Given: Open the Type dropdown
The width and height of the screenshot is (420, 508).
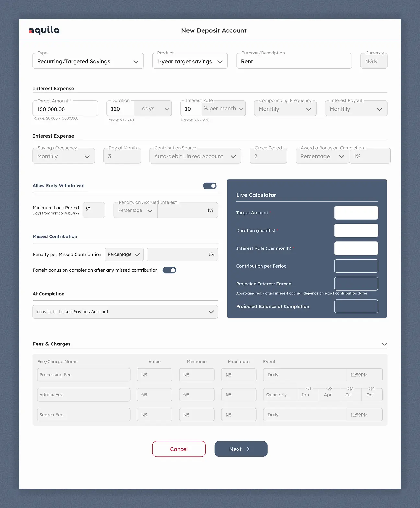Looking at the screenshot, I should 88,61.
